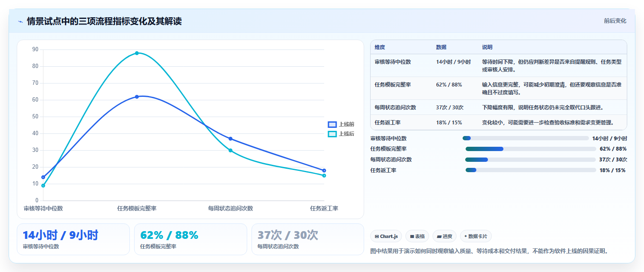Click the 上线后 point at 任务模板完整率 (88)
The width and height of the screenshot is (644, 272).
pyautogui.click(x=137, y=53)
